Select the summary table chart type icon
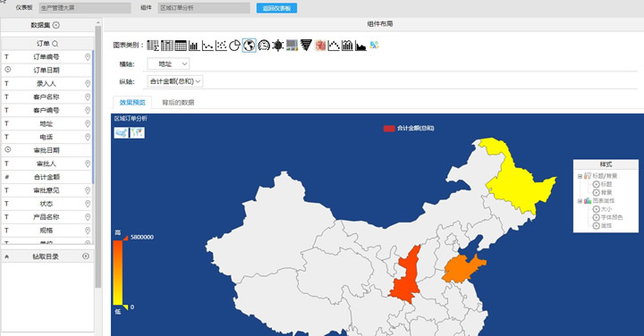 click(153, 46)
